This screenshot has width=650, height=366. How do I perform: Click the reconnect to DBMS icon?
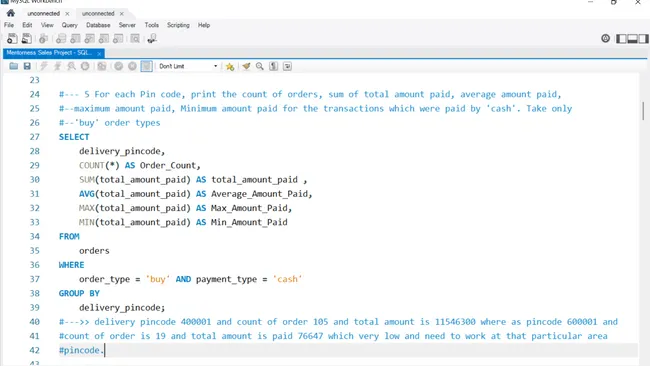click(x=152, y=39)
